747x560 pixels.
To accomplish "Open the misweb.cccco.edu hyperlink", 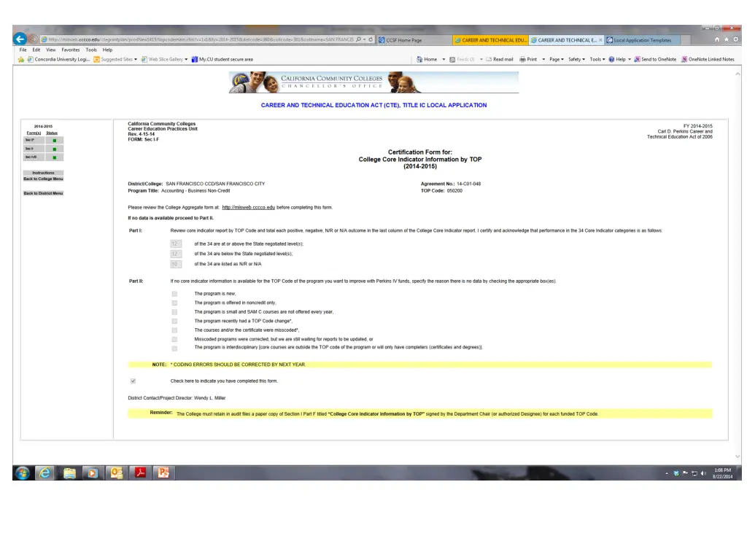I will [x=248, y=208].
